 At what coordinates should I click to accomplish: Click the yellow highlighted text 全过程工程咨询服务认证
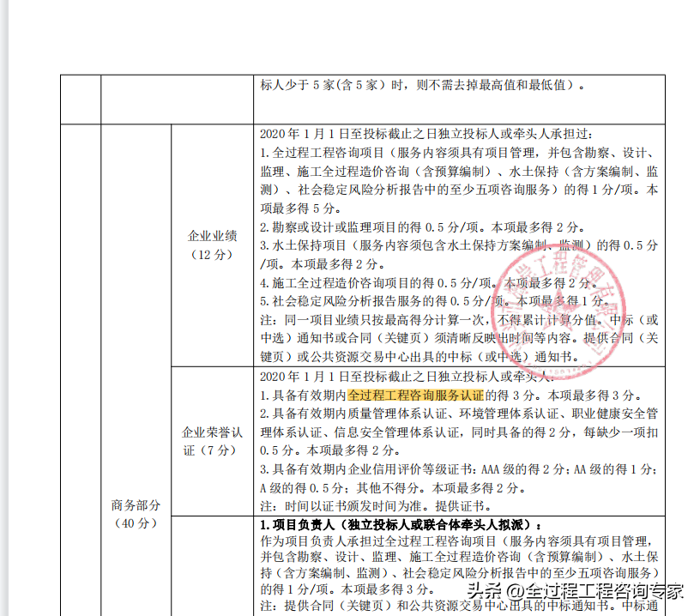click(416, 396)
